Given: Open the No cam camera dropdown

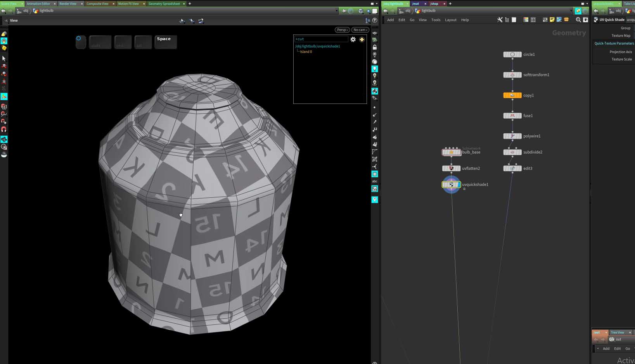Looking at the screenshot, I should [360, 30].
